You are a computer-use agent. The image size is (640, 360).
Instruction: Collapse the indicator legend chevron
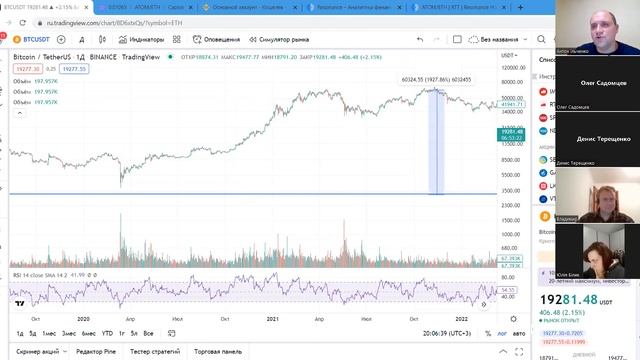pos(20,113)
